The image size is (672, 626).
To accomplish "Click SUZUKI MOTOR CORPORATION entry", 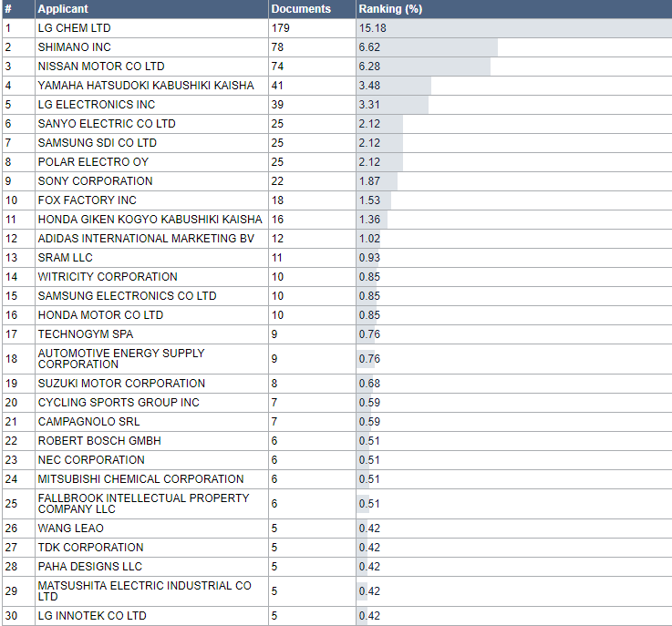I will 121,384.
